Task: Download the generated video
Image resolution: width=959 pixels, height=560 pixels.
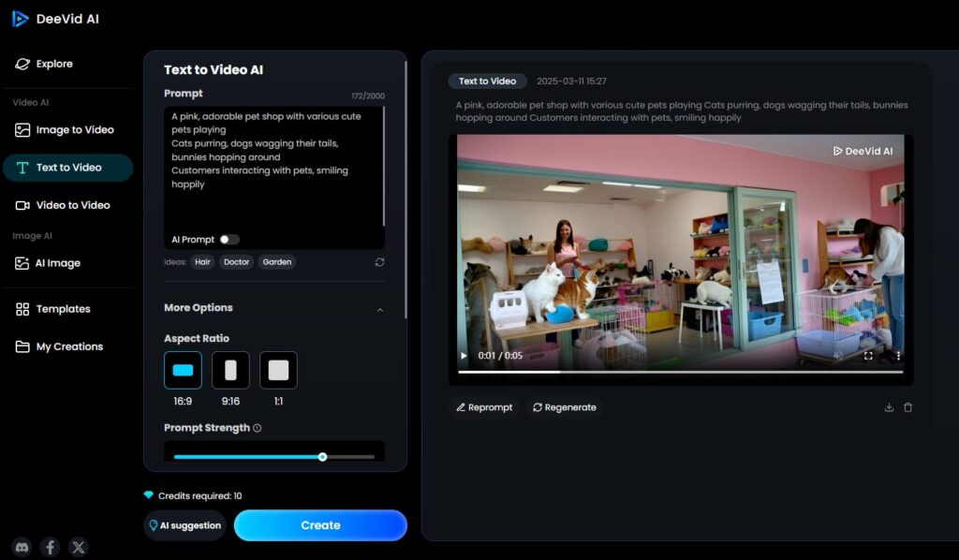Action: [889, 407]
